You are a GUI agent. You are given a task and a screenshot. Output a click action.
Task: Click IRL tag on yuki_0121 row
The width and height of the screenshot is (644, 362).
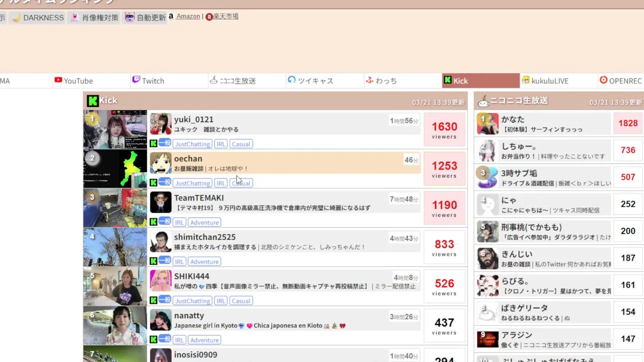(x=221, y=144)
